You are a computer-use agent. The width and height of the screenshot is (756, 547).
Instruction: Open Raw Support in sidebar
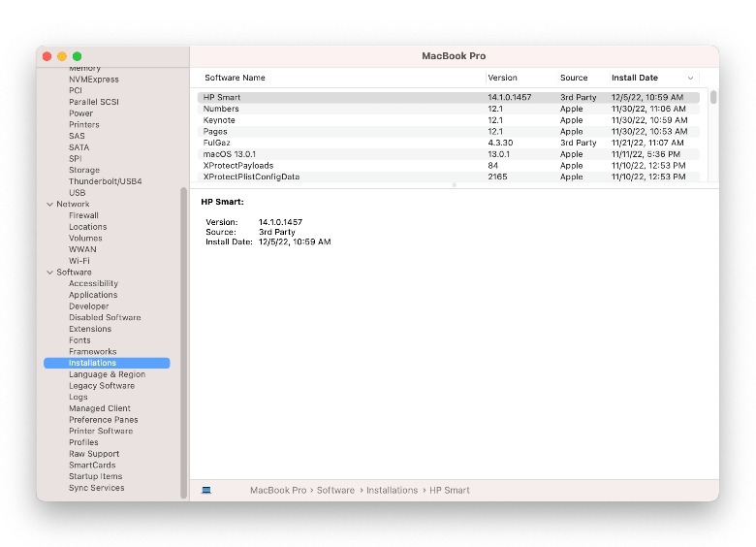coord(94,454)
